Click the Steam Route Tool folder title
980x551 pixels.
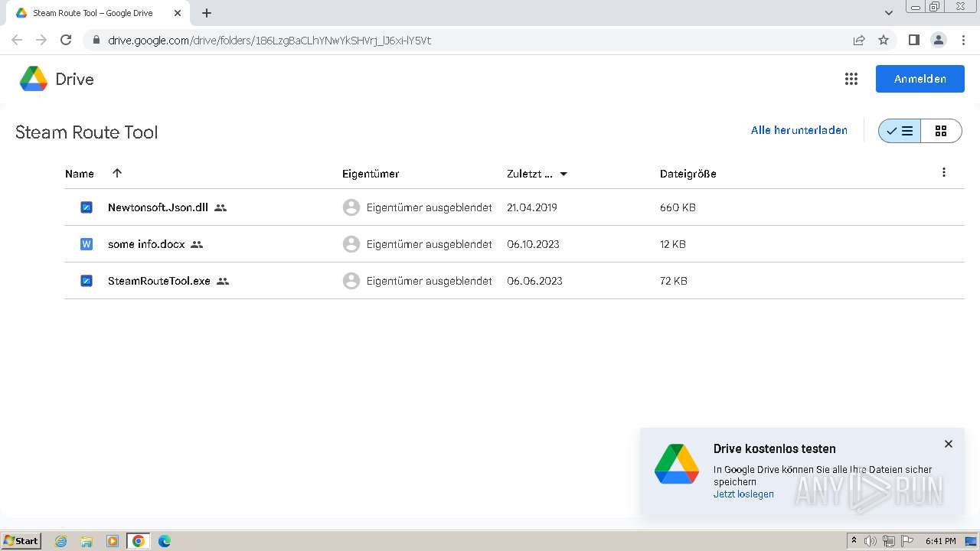(x=87, y=132)
